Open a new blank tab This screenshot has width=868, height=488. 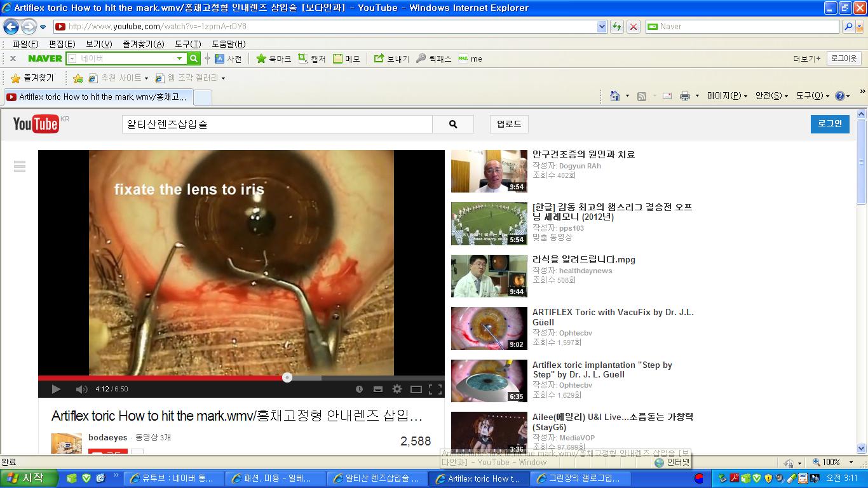point(202,97)
